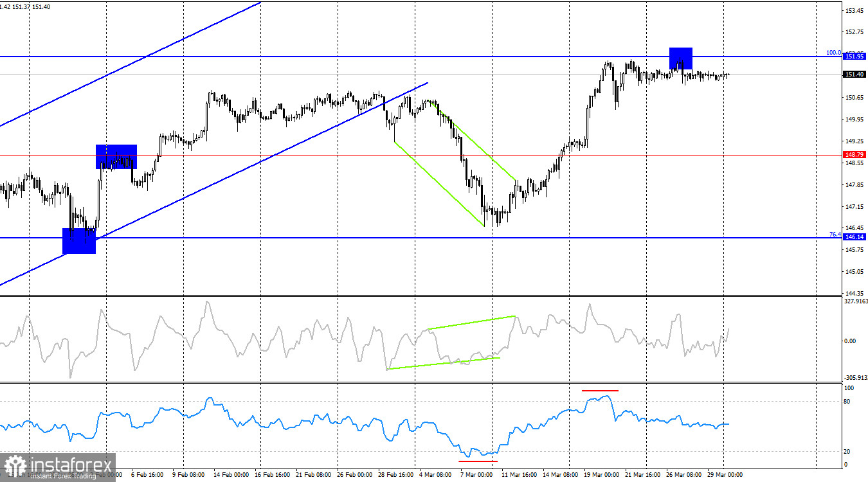Select the 149.95 price axis value
868x482 pixels.
coord(854,120)
